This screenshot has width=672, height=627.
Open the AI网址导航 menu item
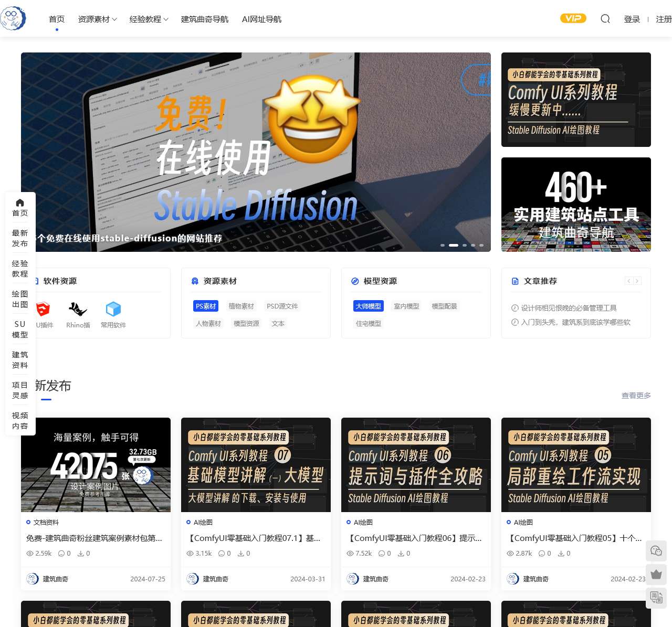261,19
